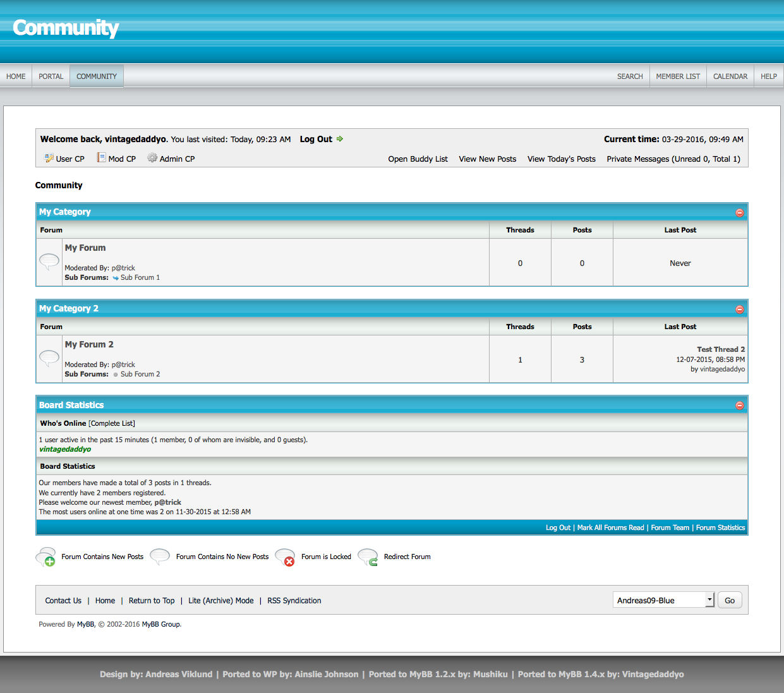Viewport: 784px width, 693px height.
Task: Click the Admin CP gear icon
Action: [152, 157]
